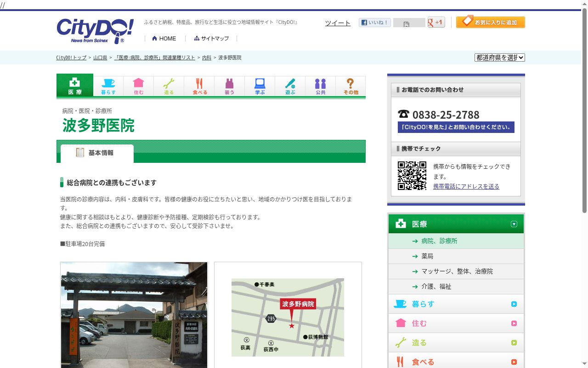Select the 基本情報 tab
The width and height of the screenshot is (588, 368).
pos(97,153)
